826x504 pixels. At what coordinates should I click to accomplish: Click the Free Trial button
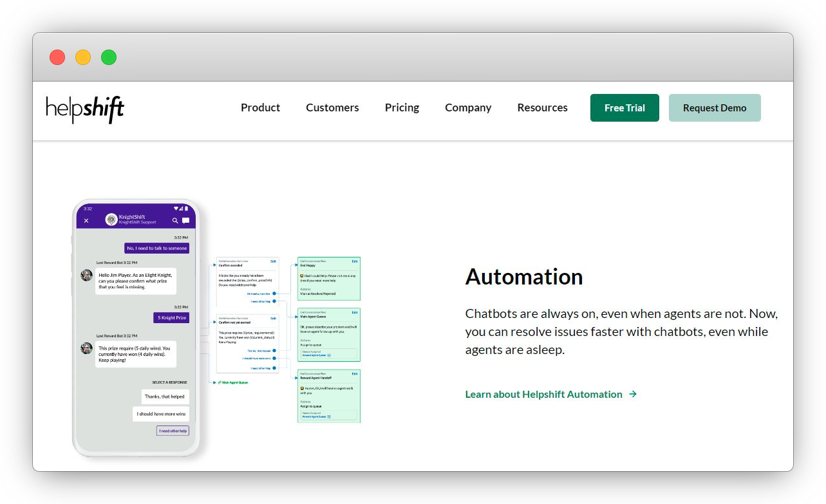tap(624, 107)
